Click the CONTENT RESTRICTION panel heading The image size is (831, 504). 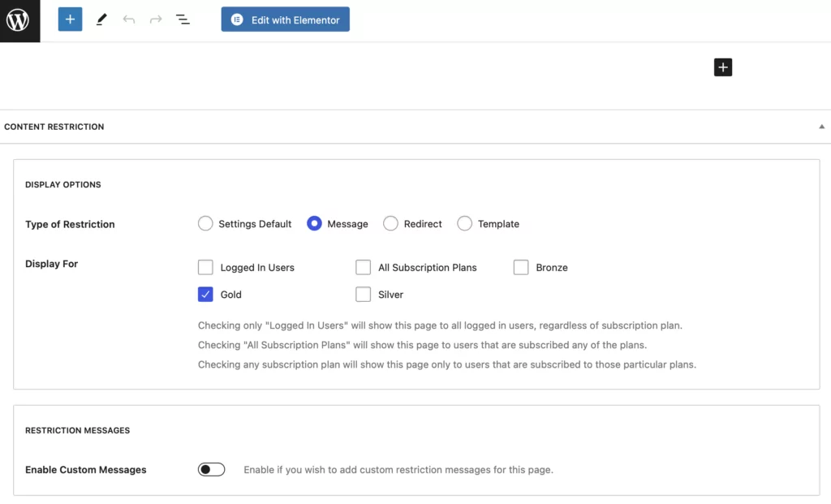click(54, 127)
